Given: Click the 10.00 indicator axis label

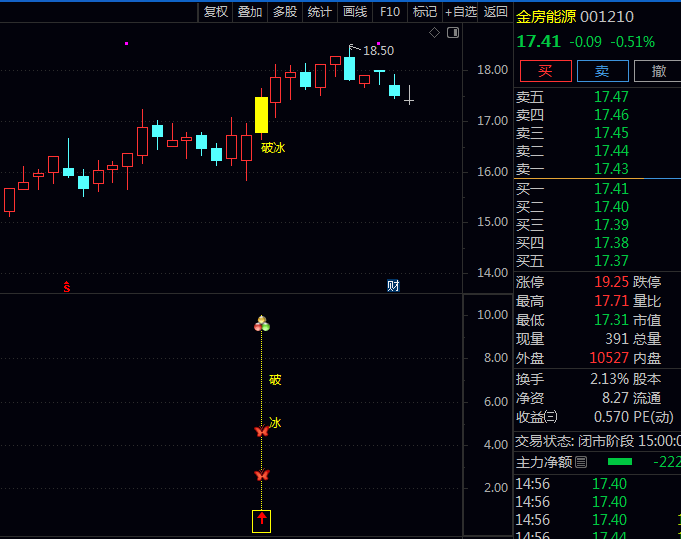Looking at the screenshot, I should (493, 314).
